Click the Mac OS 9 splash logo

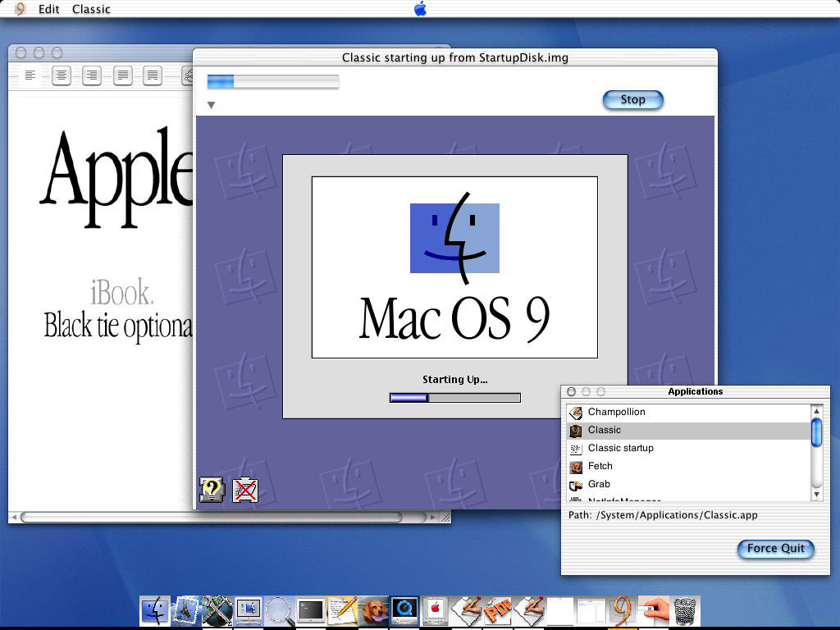[x=454, y=267]
